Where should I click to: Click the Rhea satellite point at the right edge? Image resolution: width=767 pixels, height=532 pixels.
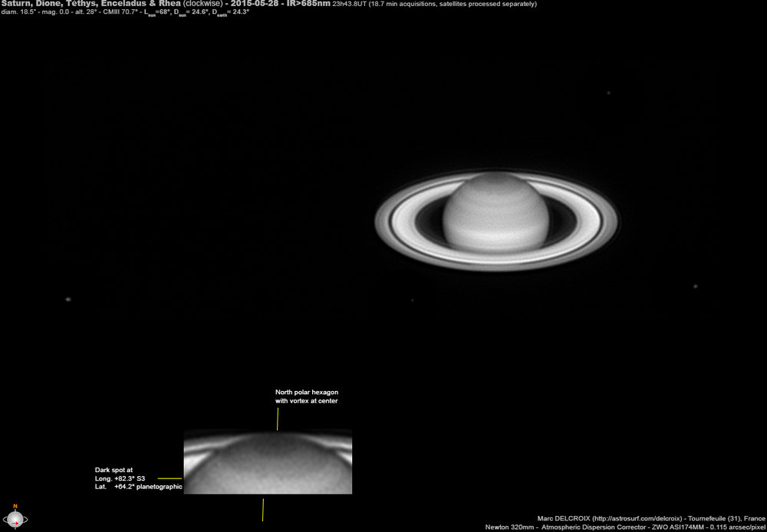tap(694, 285)
